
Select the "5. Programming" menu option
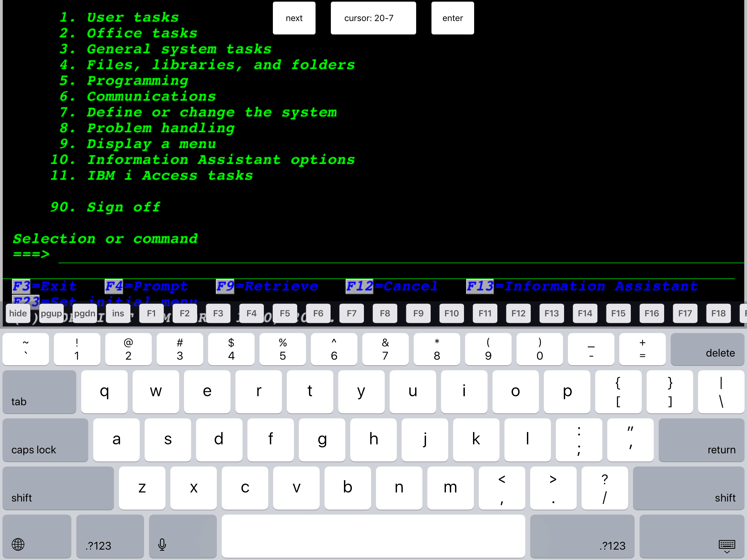(124, 81)
